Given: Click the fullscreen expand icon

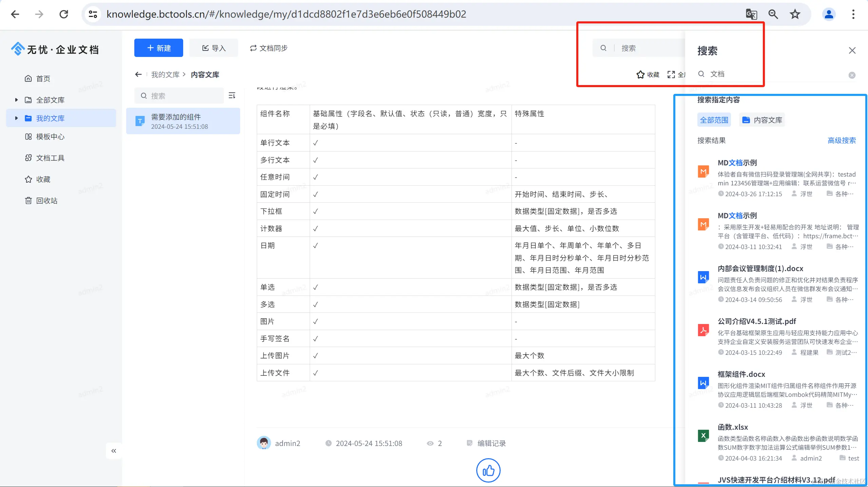Looking at the screenshot, I should 671,75.
